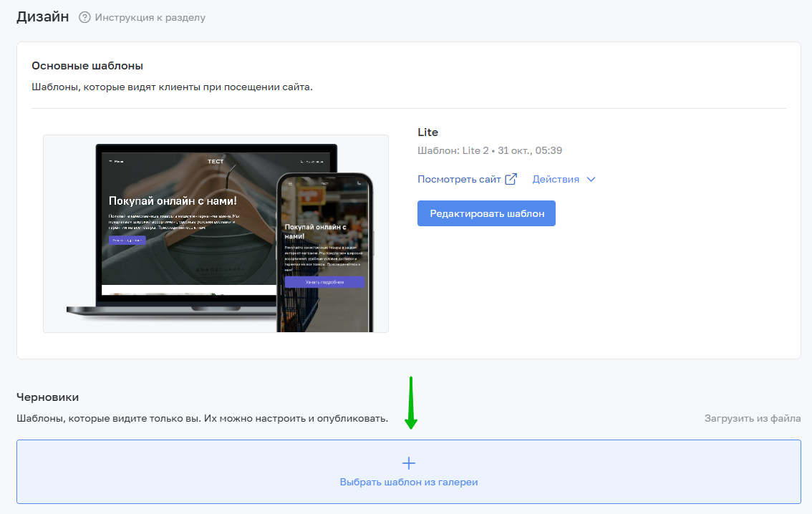The width and height of the screenshot is (812, 514).
Task: Tap the hamburger menu icon in phone mockup
Action: (x=290, y=184)
